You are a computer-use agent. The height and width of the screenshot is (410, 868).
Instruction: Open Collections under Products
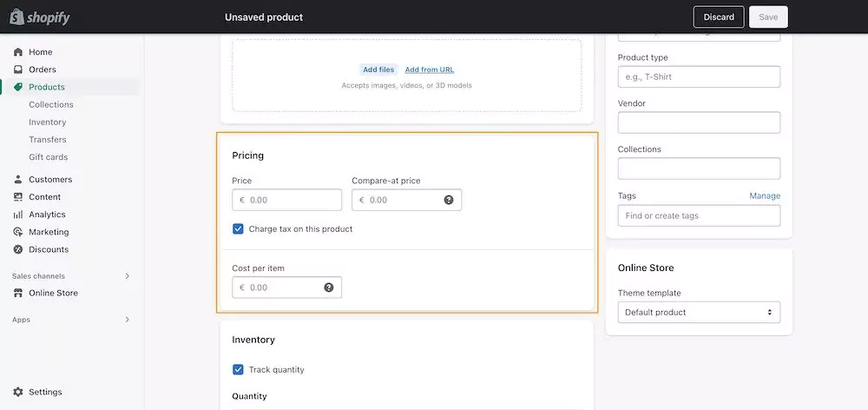(51, 105)
